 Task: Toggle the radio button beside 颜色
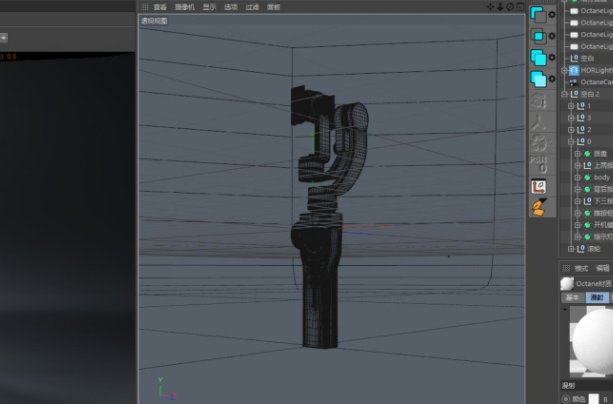pos(565,398)
